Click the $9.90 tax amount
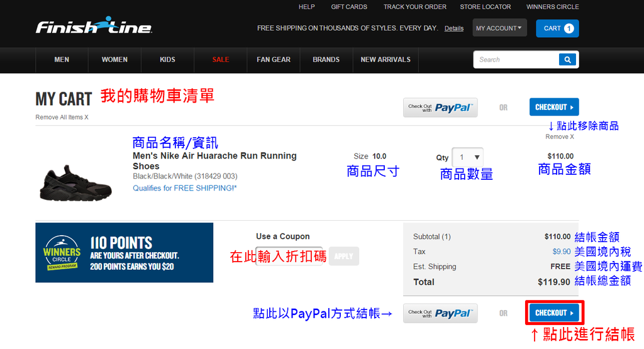 pyautogui.click(x=562, y=252)
